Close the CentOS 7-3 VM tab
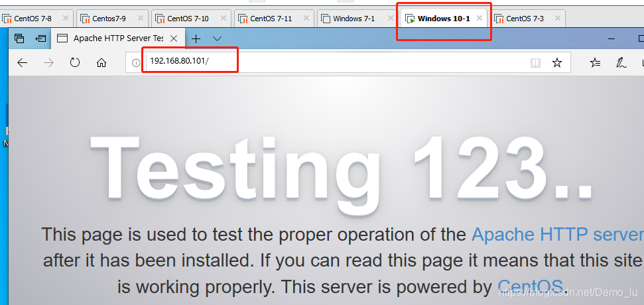 pos(557,18)
